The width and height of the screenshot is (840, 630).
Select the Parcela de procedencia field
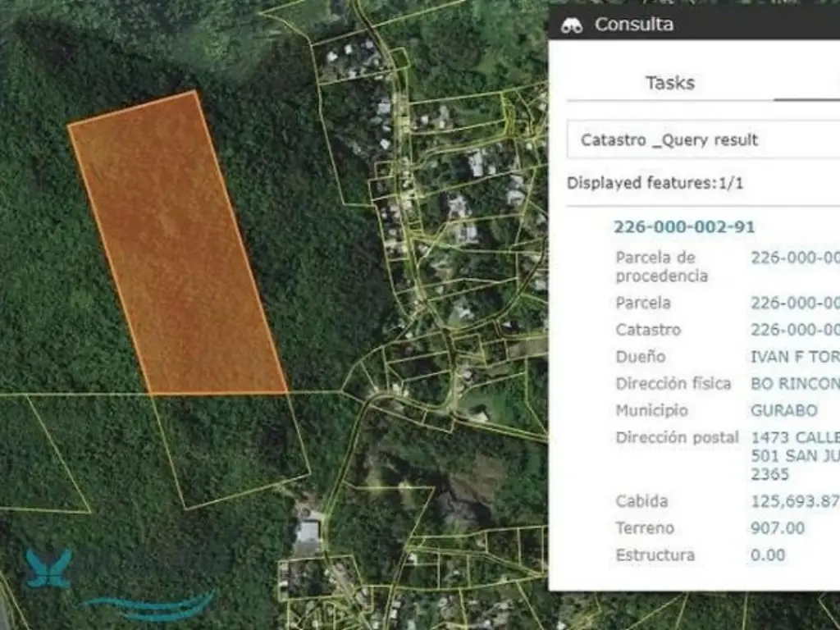click(x=661, y=267)
